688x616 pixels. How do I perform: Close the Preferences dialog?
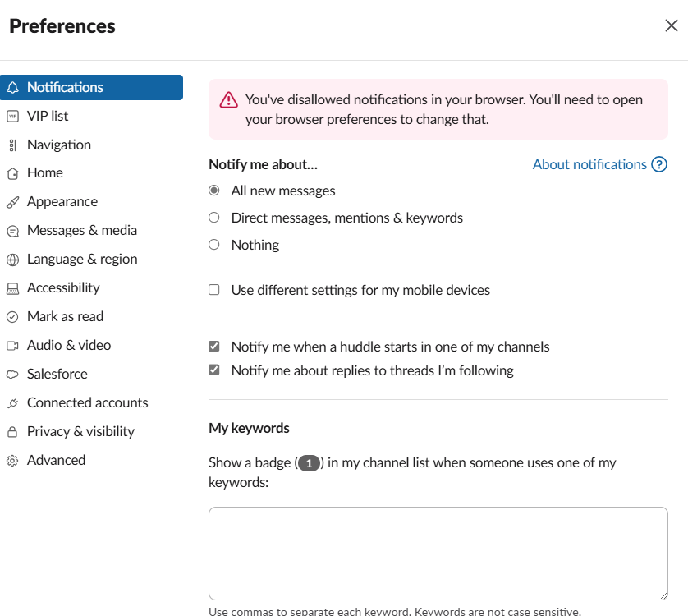coord(672,25)
